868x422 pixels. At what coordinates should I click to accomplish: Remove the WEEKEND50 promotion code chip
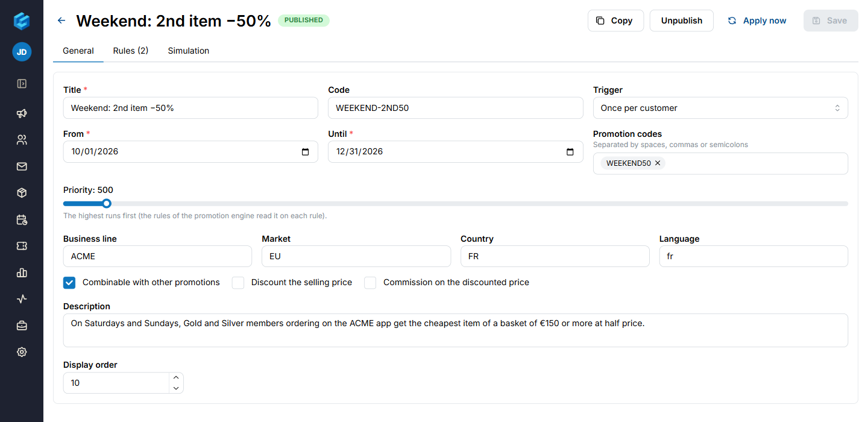coord(658,163)
